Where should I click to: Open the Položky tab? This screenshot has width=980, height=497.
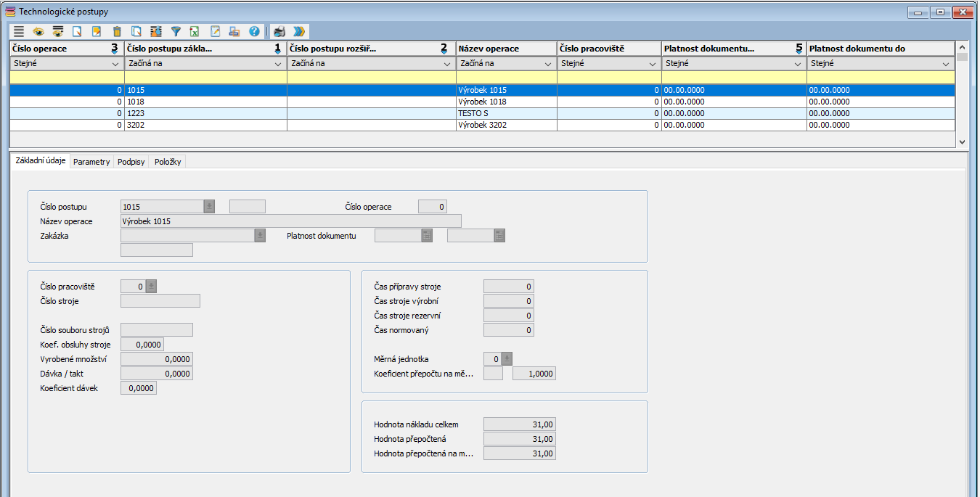pyautogui.click(x=168, y=162)
